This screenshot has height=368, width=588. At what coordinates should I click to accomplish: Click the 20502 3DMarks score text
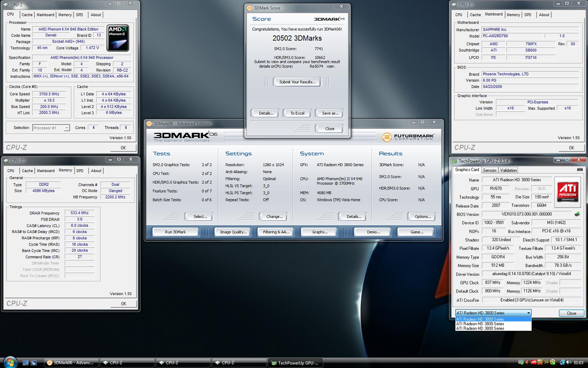point(297,38)
